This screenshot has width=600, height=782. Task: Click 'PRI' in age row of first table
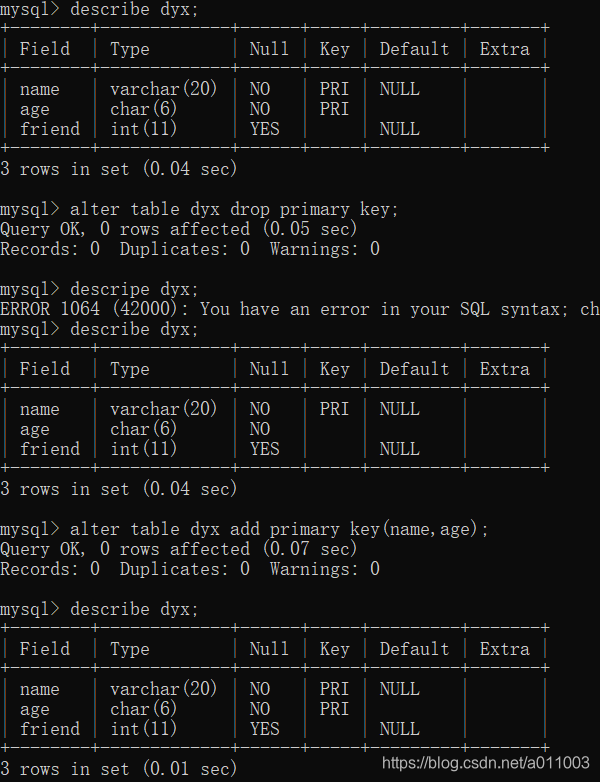(x=334, y=109)
